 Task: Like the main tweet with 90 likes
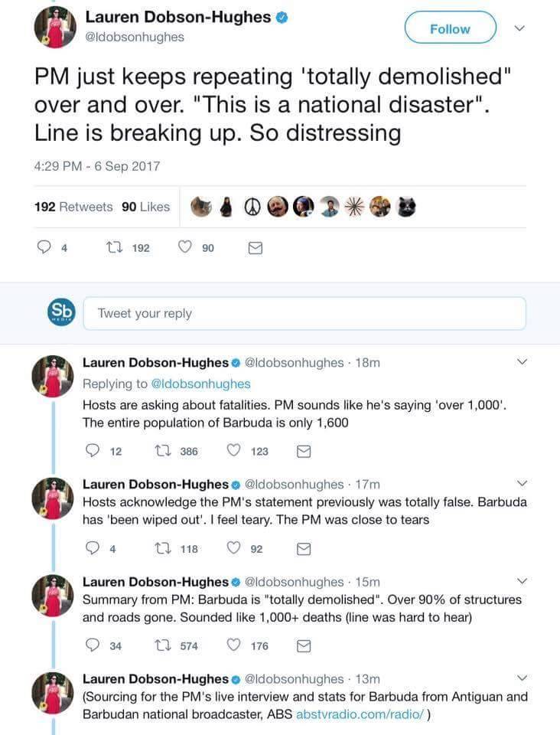[x=184, y=248]
